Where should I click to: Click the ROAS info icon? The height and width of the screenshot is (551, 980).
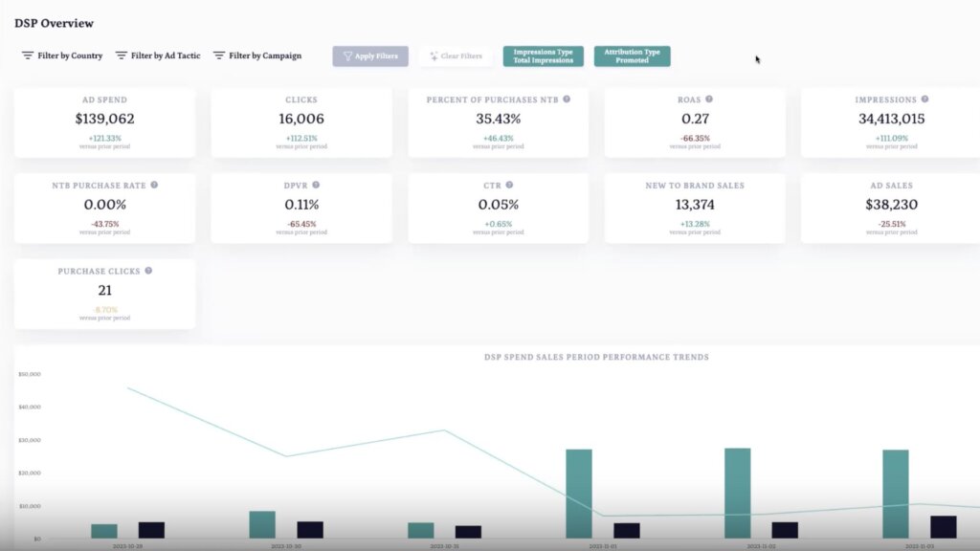(x=709, y=99)
